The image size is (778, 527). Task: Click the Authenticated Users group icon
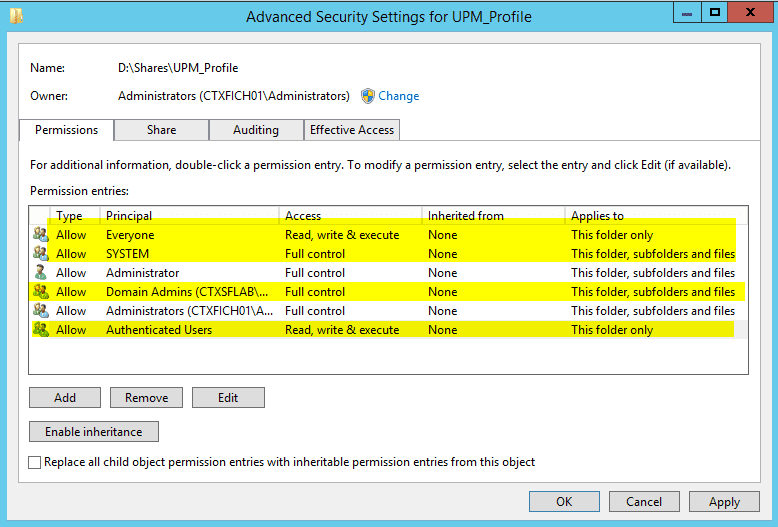pyautogui.click(x=40, y=330)
